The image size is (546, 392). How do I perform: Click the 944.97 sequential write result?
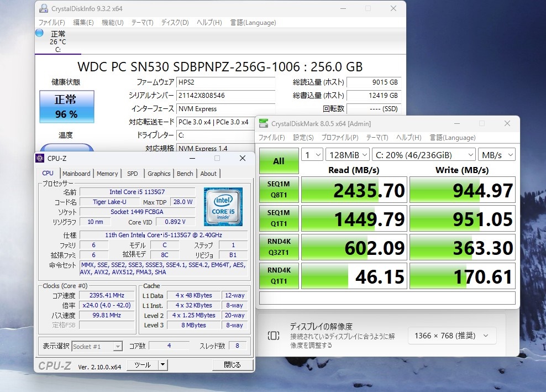(463, 190)
